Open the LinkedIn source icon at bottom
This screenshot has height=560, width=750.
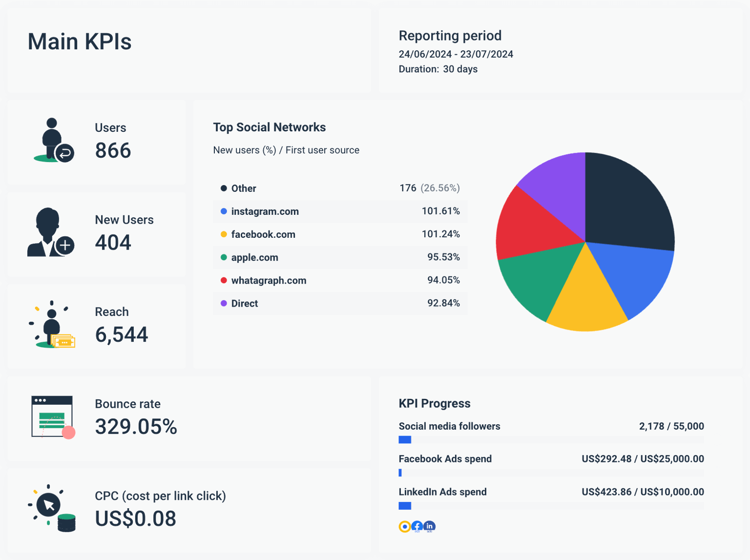[x=430, y=527]
